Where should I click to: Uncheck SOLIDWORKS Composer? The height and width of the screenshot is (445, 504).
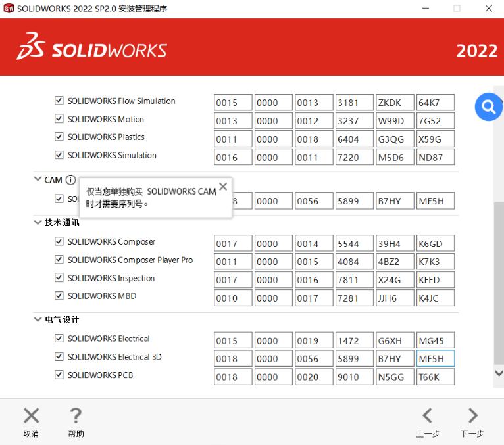(x=59, y=241)
